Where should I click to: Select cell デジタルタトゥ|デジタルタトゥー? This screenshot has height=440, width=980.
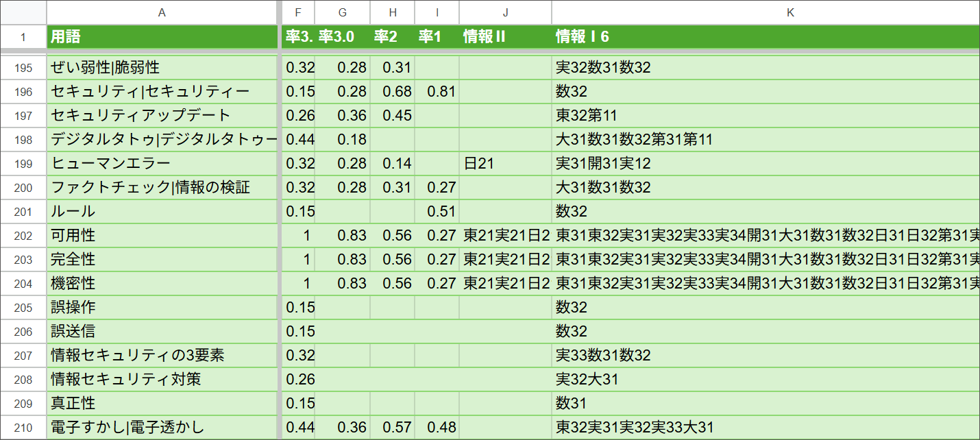(162, 139)
